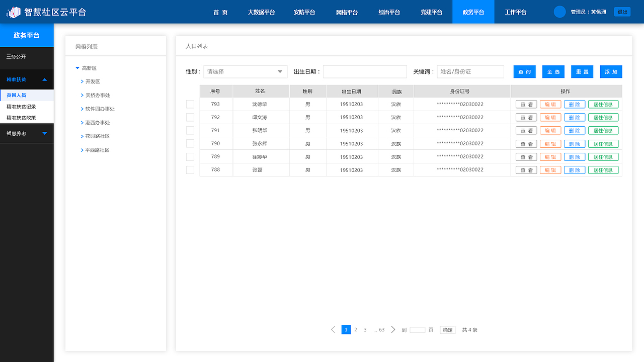Switch to the 党建平台 tab
Image resolution: width=644 pixels, height=362 pixels.
coord(431,12)
